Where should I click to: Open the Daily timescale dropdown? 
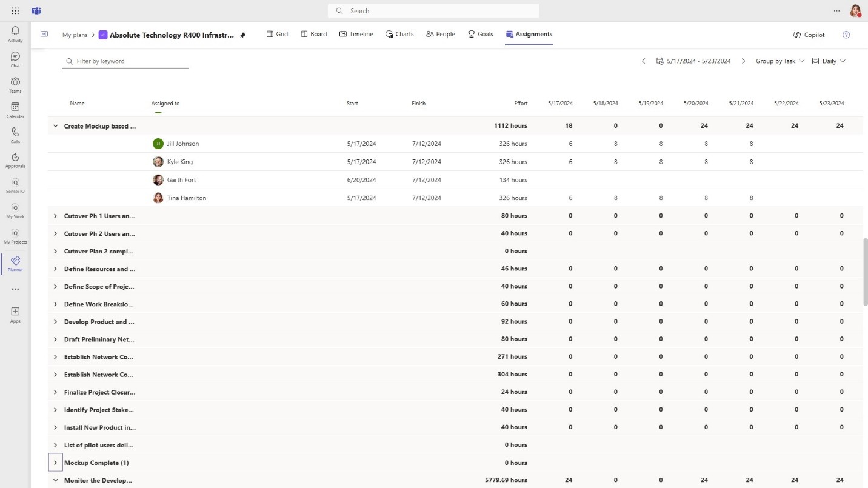click(x=829, y=61)
